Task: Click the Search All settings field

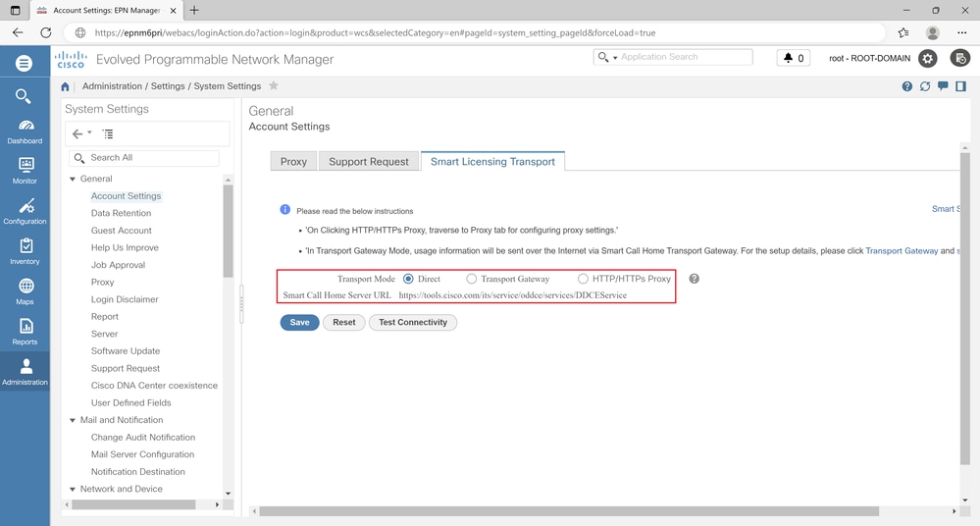Action: point(144,158)
